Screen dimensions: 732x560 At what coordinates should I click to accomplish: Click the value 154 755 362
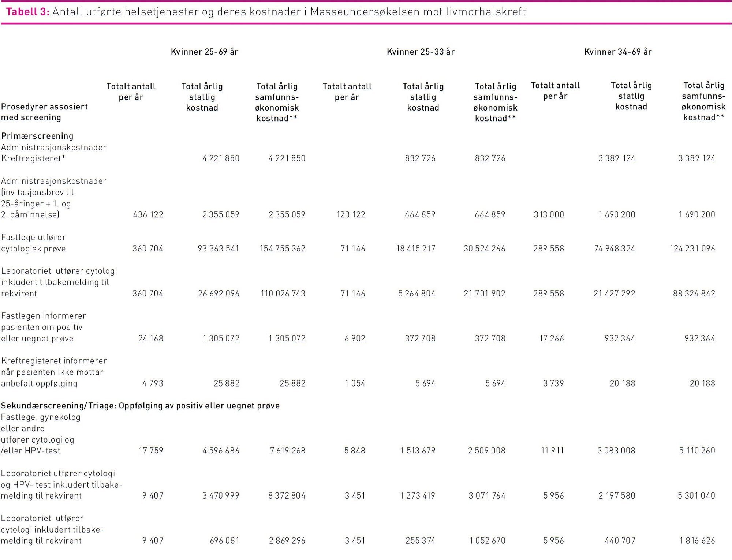tap(282, 249)
